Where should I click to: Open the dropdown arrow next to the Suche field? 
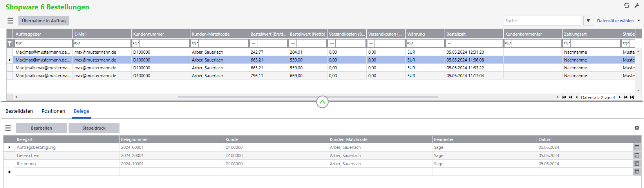(588, 21)
